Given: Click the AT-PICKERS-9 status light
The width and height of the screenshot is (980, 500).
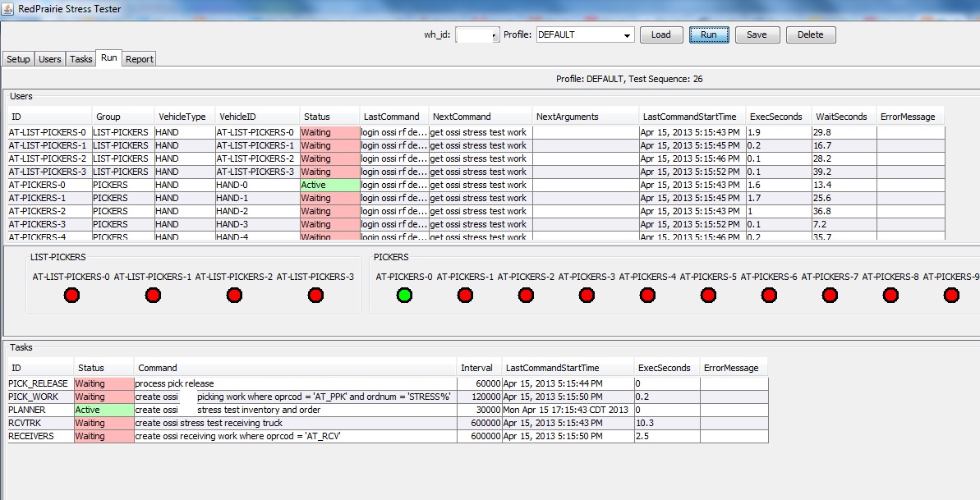Looking at the screenshot, I should click(951, 294).
